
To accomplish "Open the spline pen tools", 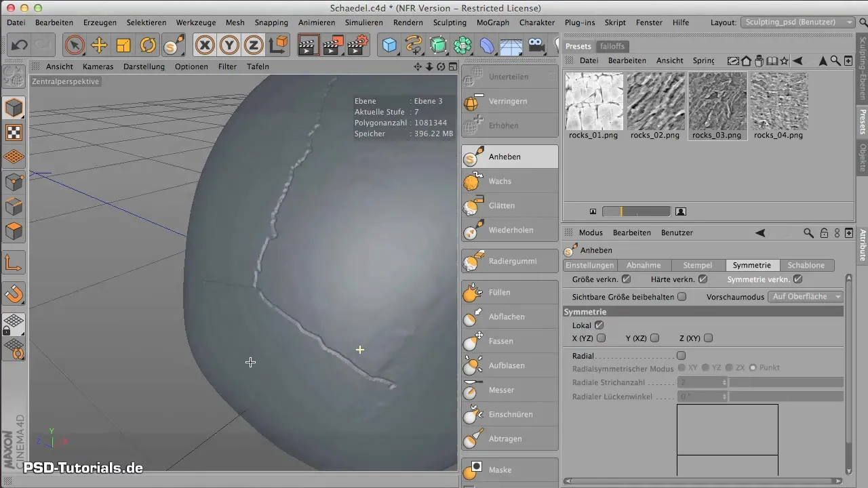I will point(414,45).
